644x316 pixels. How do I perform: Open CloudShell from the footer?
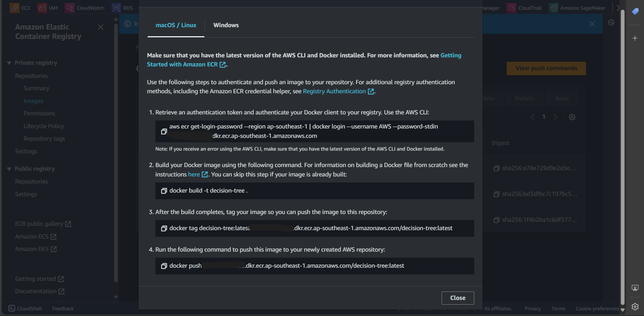pos(25,308)
